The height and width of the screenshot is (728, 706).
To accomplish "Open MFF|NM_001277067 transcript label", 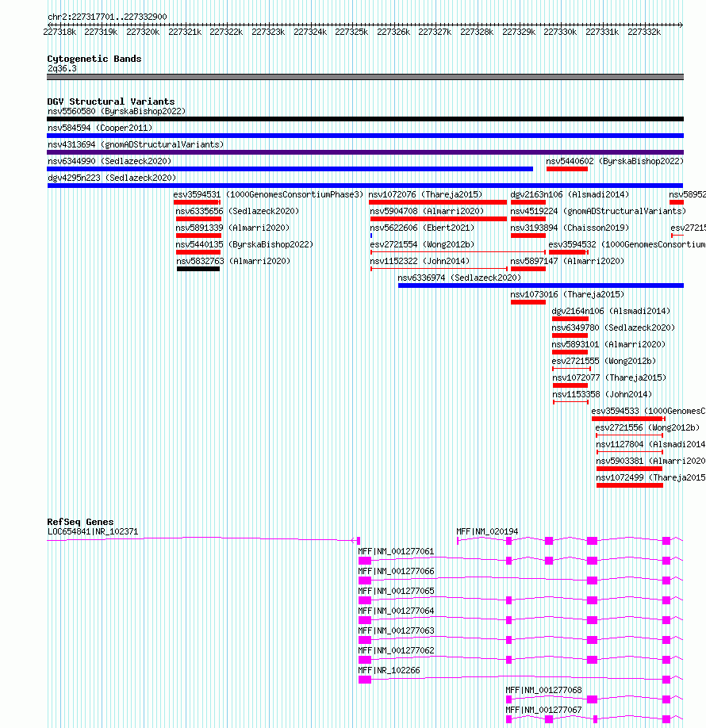I will tap(543, 711).
